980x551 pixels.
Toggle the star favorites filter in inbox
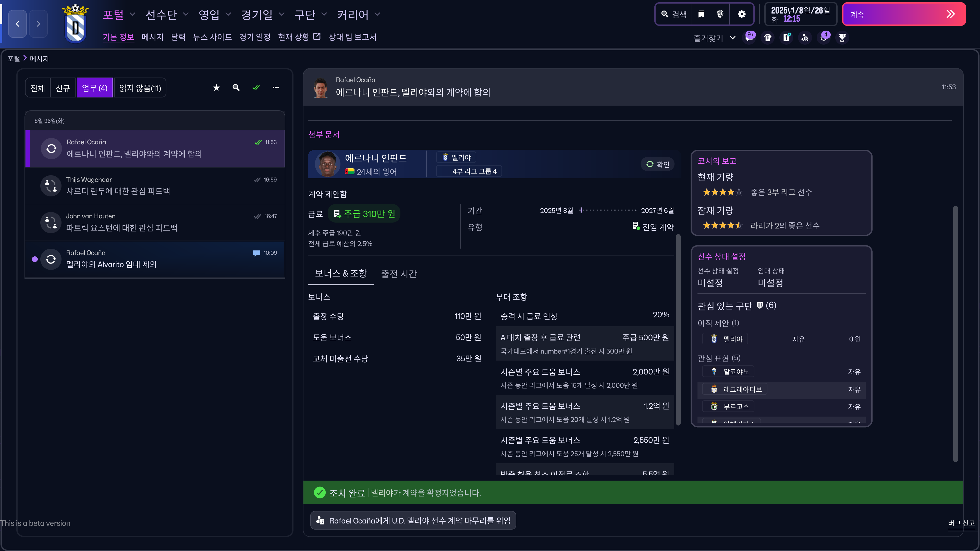click(x=216, y=87)
